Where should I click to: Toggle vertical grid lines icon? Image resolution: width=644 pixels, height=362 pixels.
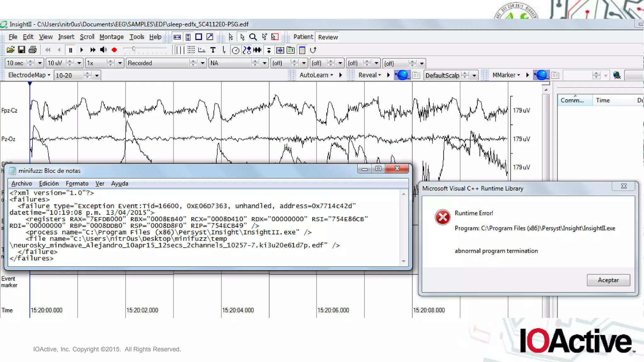[x=180, y=50]
